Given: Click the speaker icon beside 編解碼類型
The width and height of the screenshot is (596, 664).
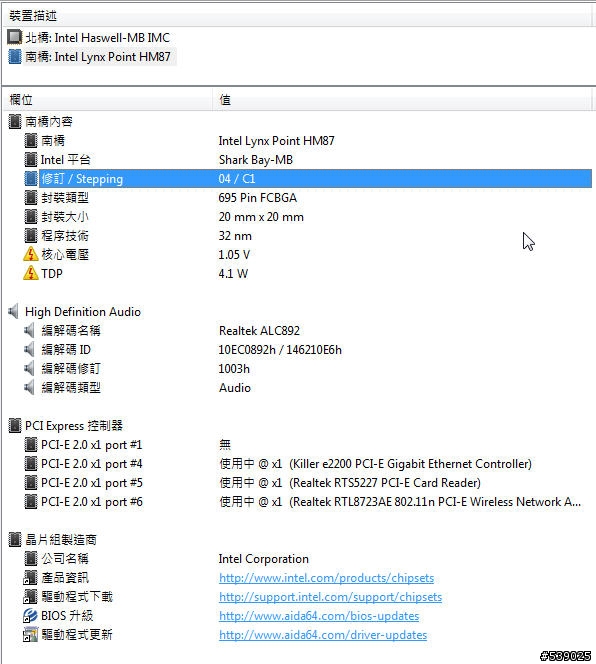Looking at the screenshot, I should tap(29, 387).
